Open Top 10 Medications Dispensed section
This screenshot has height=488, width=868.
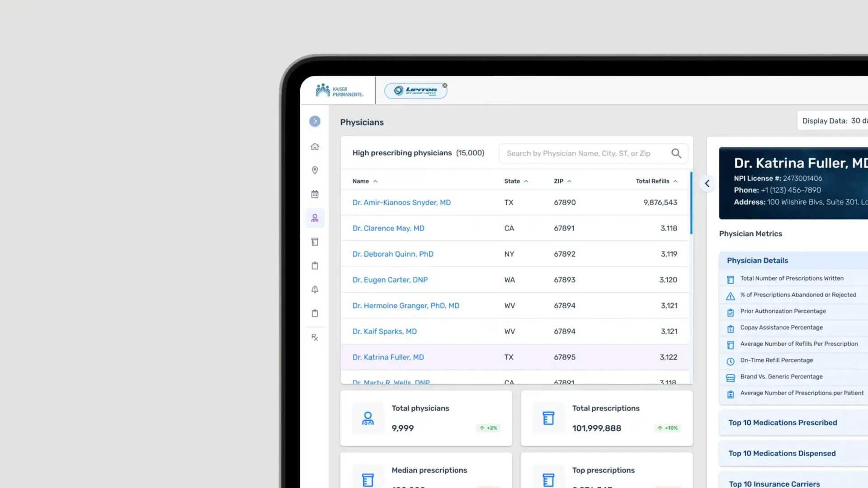(782, 453)
